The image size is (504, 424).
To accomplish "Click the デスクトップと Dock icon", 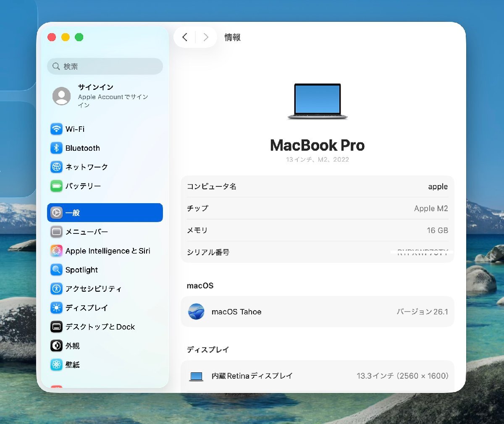I will [56, 327].
